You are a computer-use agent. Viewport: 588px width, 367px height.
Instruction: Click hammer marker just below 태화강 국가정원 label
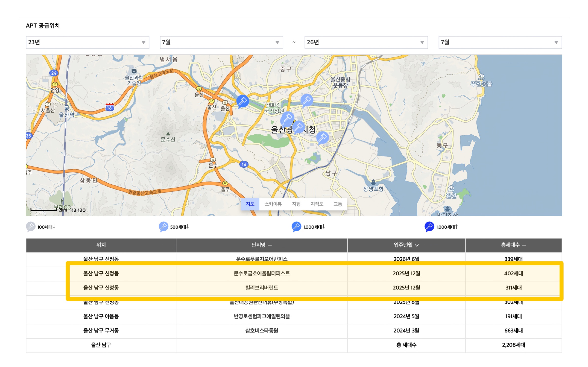click(x=287, y=118)
